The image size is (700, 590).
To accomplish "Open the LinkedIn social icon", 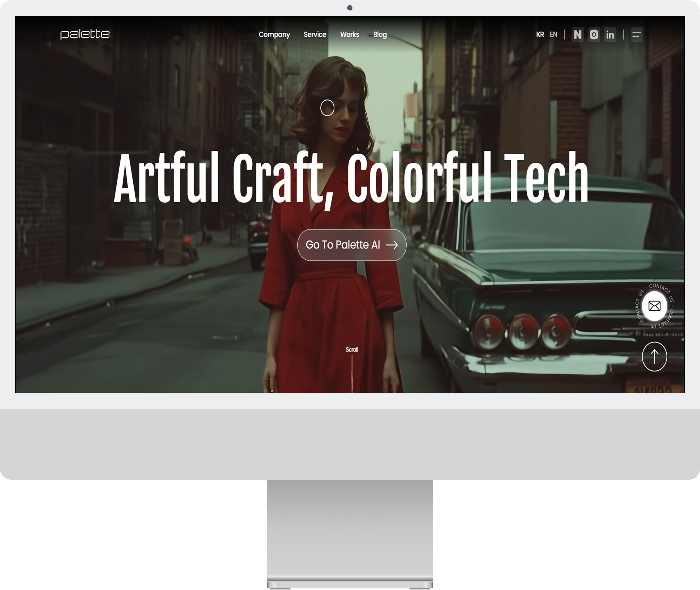I will coord(610,35).
